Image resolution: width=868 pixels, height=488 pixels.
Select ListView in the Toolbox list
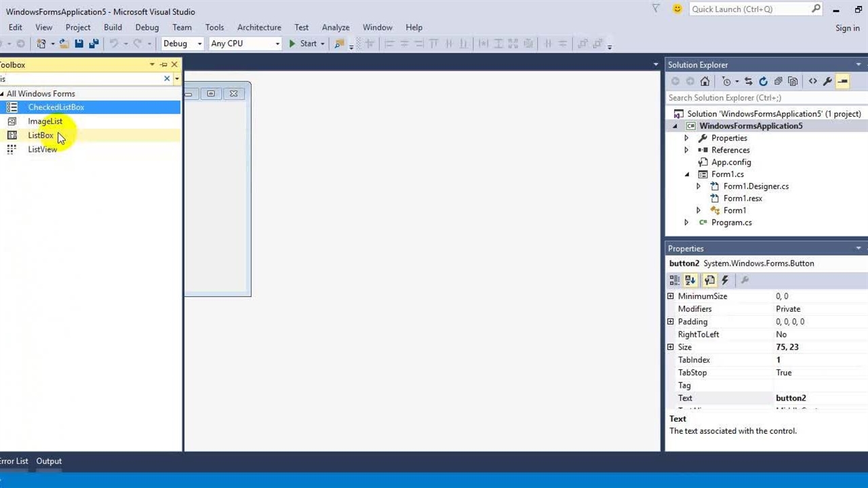tap(43, 149)
